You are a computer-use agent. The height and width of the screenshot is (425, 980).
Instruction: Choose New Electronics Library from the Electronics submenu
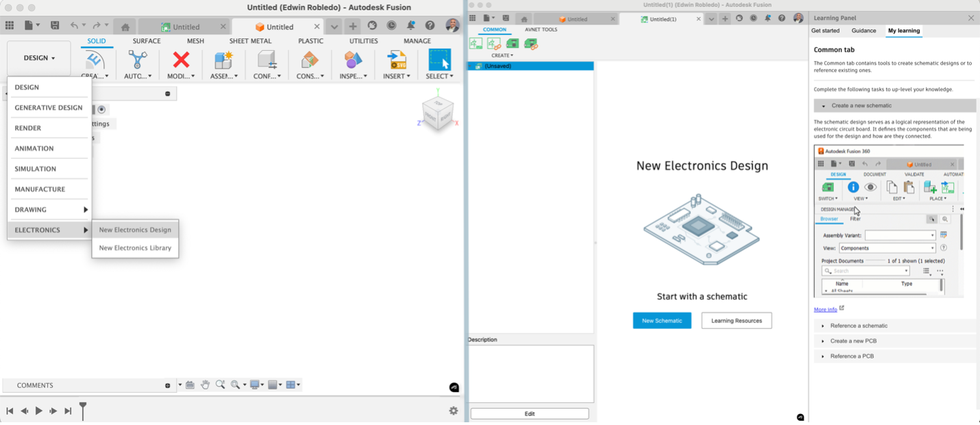click(x=135, y=247)
